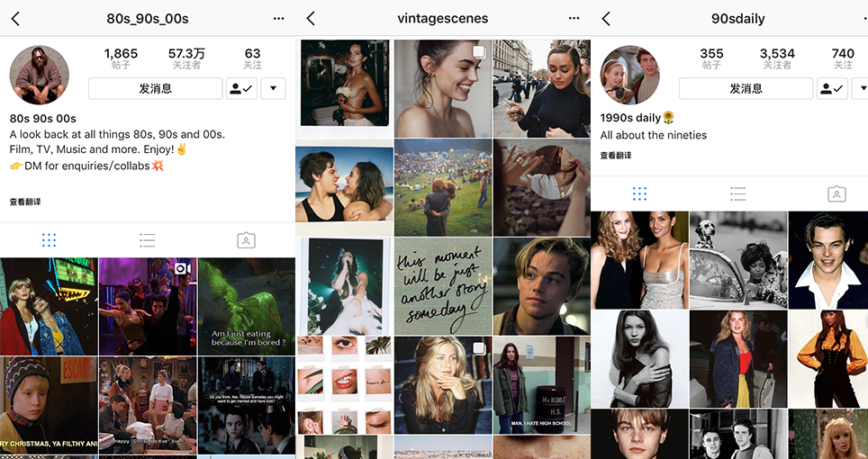Go back from the 80s_90s_00s profile
Screen dimensions: 868x459
15,19
